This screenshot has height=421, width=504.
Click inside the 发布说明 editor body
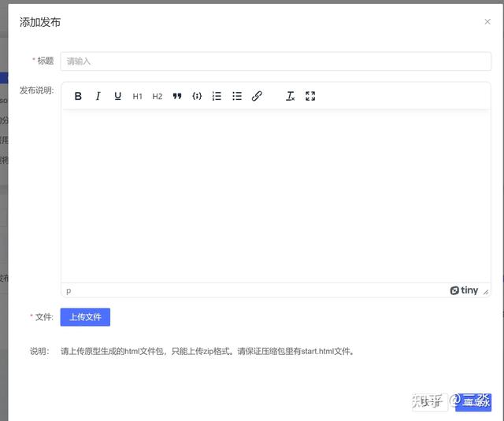[276, 196]
